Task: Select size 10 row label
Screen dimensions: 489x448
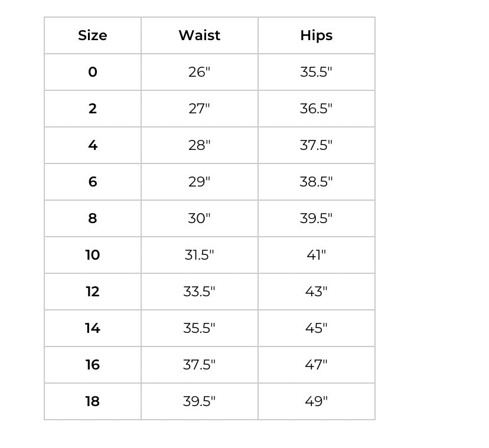Action: point(93,255)
